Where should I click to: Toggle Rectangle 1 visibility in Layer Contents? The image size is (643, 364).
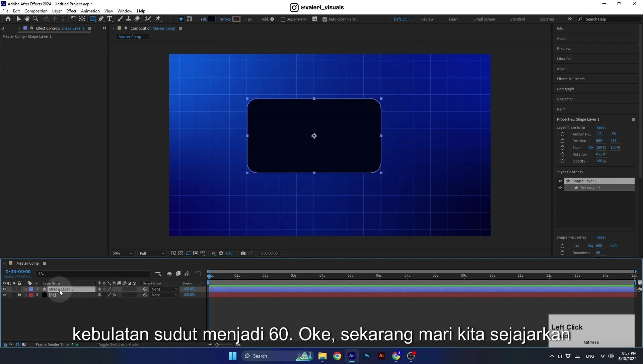click(560, 188)
